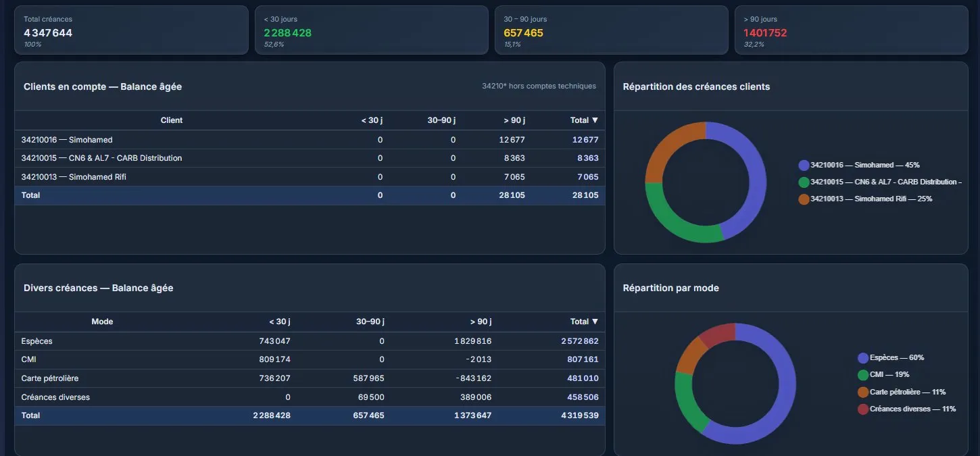Click the Simohamed Rifi orange legend dot
This screenshot has height=456, width=980.
tap(804, 199)
